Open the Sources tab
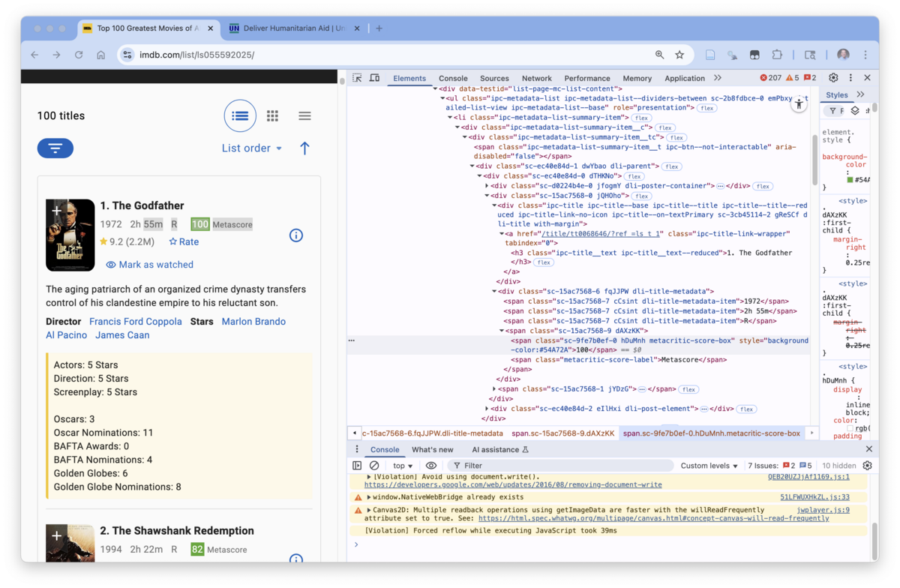The image size is (900, 588). tap(494, 78)
